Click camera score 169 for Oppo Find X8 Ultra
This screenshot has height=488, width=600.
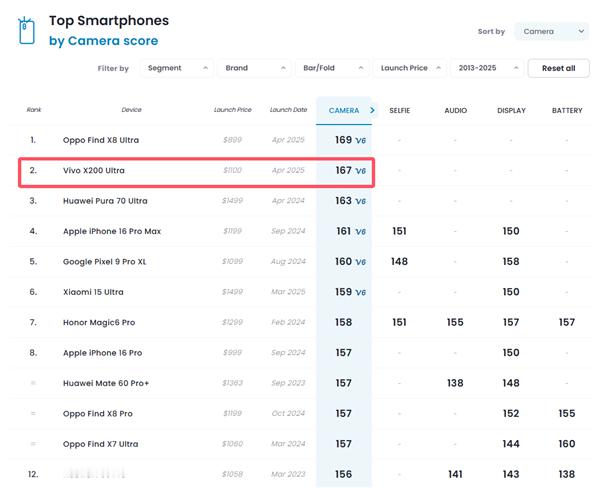click(343, 140)
